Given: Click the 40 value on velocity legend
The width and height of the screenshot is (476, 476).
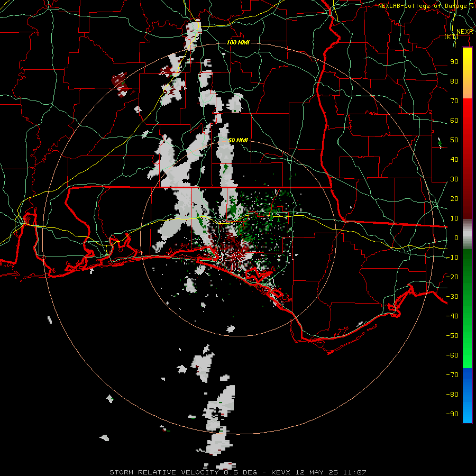Looking at the screenshot, I should tap(454, 159).
